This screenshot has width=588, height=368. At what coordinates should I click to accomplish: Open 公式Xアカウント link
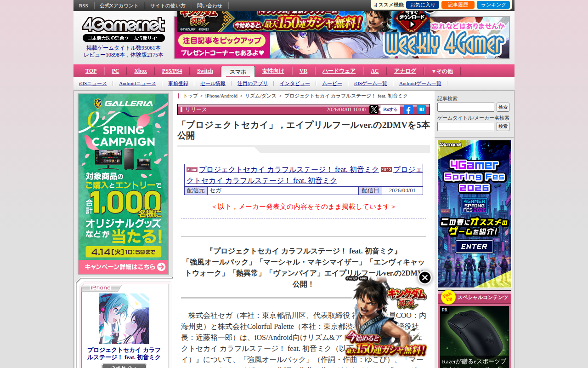(119, 6)
